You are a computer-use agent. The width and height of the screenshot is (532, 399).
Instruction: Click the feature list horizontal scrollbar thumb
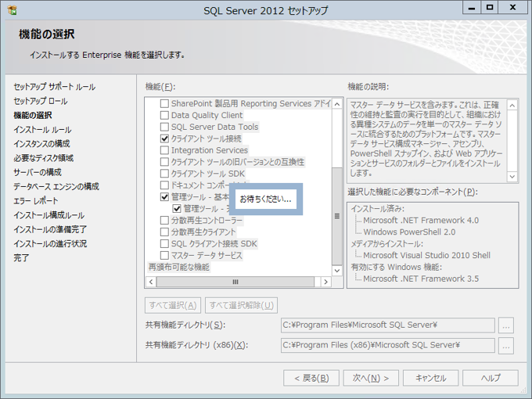[x=235, y=282]
